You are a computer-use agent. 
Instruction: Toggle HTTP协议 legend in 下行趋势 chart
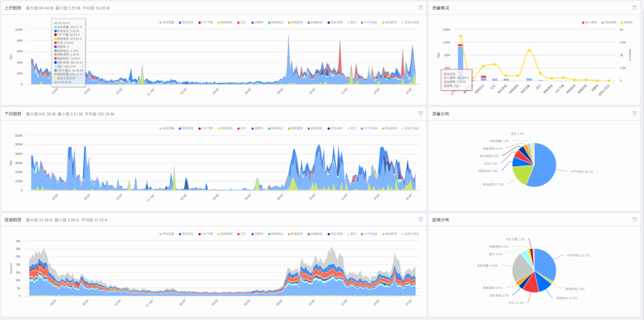pos(369,128)
